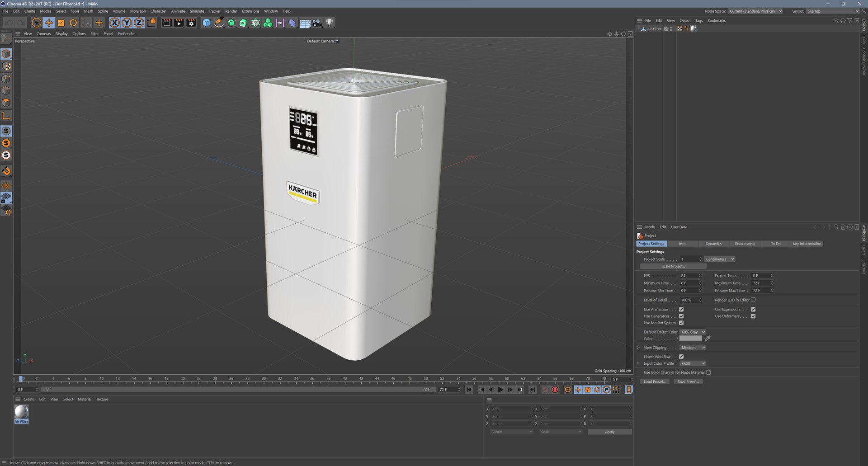Open Keyframe Selection settings gear
Screen dimensions: 868x466
568,390
